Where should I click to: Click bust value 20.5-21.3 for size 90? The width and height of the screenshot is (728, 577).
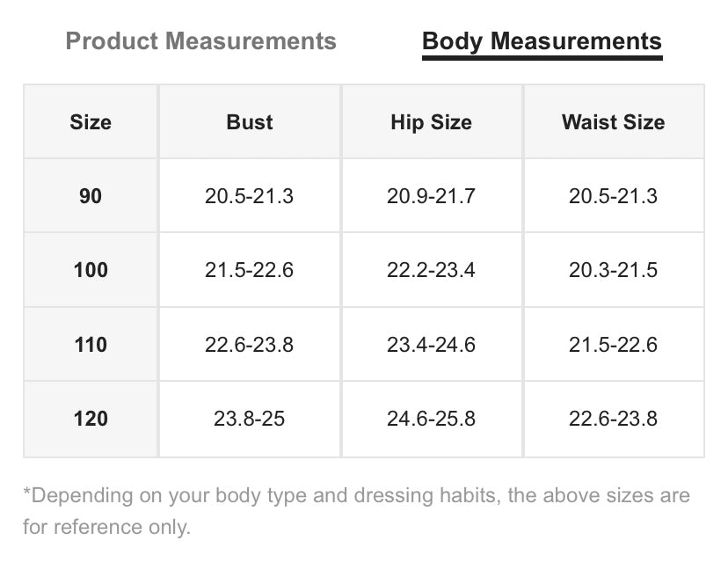pos(250,195)
